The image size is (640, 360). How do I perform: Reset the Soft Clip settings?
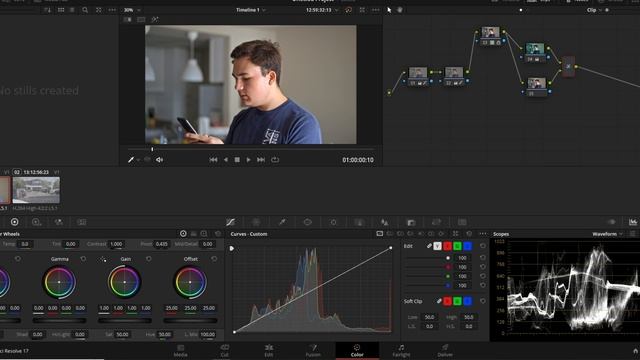click(483, 301)
